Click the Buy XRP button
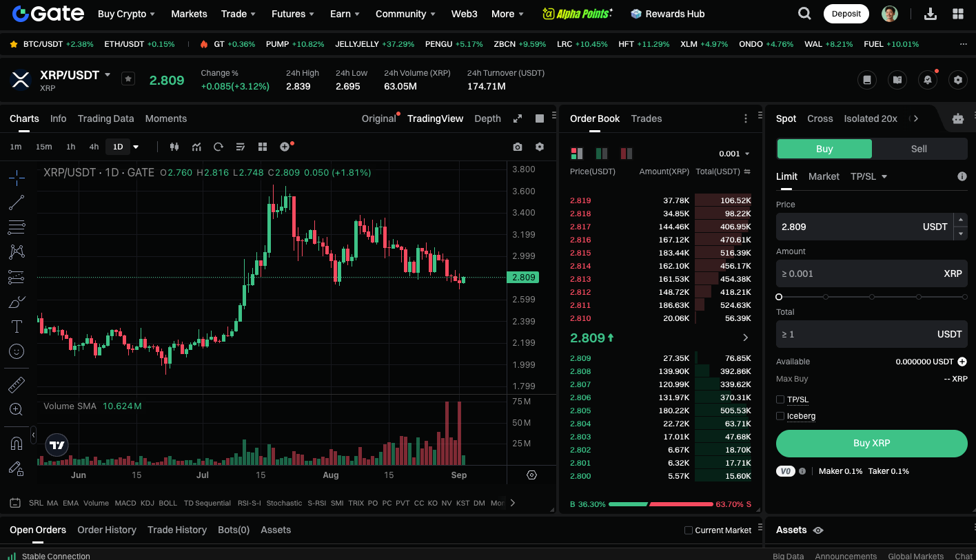Image resolution: width=976 pixels, height=560 pixels. pyautogui.click(x=871, y=443)
